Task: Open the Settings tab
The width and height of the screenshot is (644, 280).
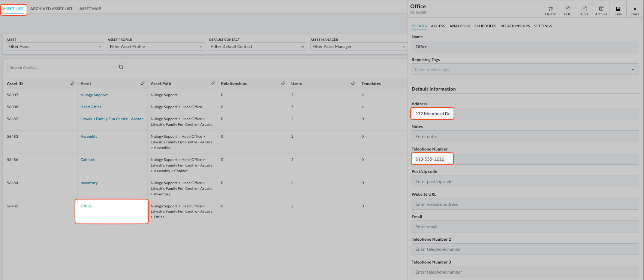Action: click(x=543, y=26)
